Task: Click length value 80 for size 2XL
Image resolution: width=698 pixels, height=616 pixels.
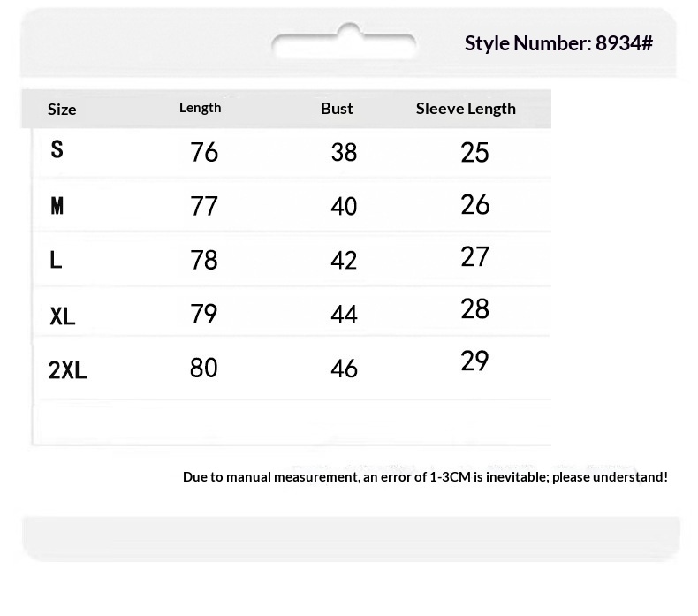Action: 204,368
